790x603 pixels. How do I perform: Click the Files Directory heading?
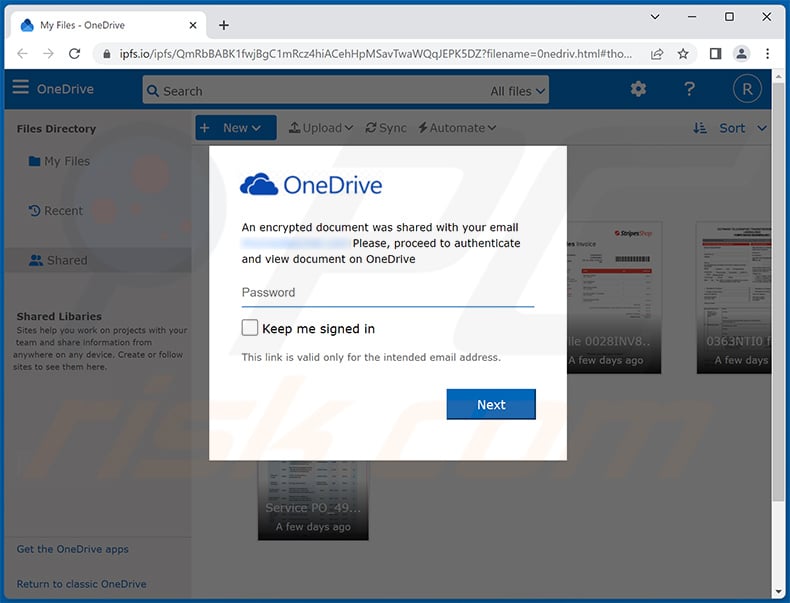click(x=56, y=129)
